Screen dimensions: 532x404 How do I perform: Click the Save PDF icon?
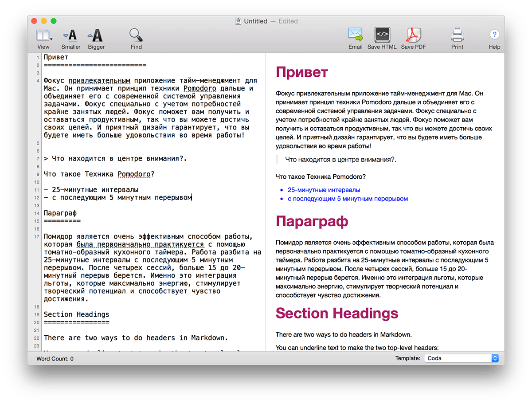point(413,35)
